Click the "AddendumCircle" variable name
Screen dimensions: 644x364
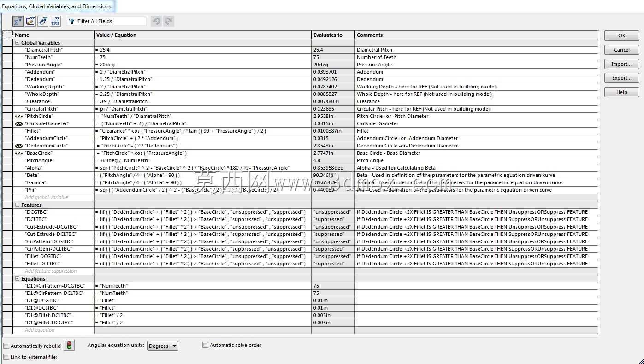point(46,138)
